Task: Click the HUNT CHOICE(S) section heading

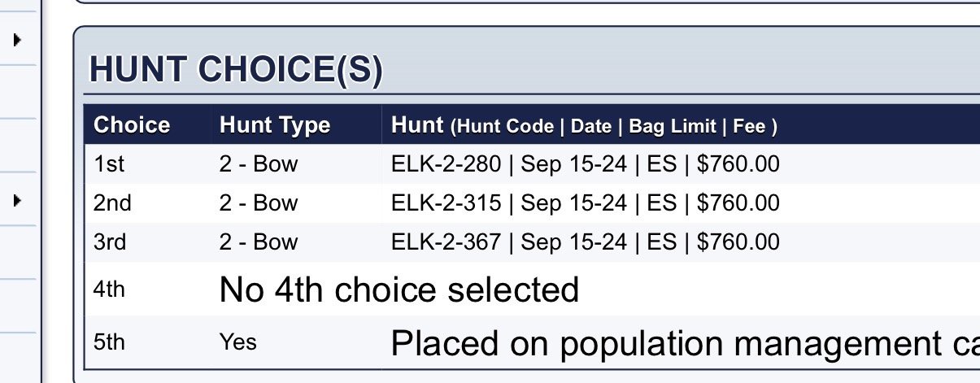Action: pos(235,71)
